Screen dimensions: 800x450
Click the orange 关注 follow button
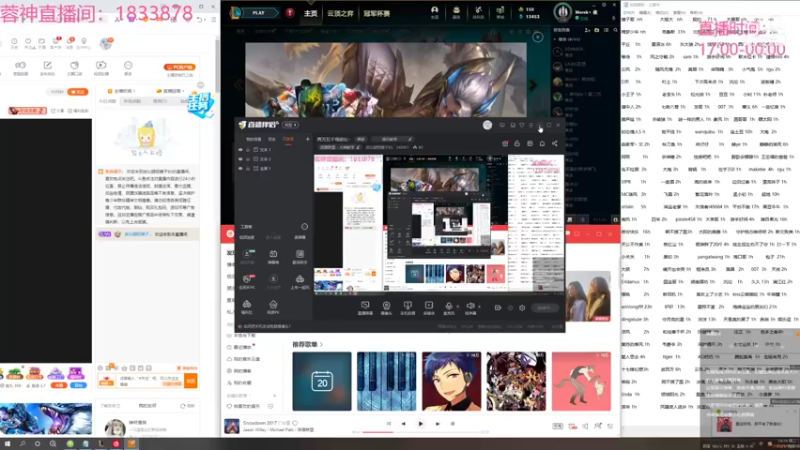pyautogui.click(x=78, y=92)
